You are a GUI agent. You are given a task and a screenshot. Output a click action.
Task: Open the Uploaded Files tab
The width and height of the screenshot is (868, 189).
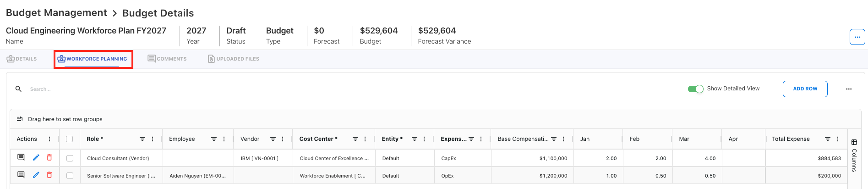coord(234,59)
